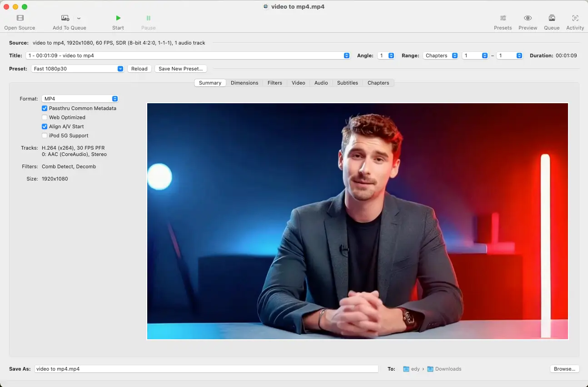The width and height of the screenshot is (588, 387).
Task: Switch to the Video tab
Action: click(298, 83)
